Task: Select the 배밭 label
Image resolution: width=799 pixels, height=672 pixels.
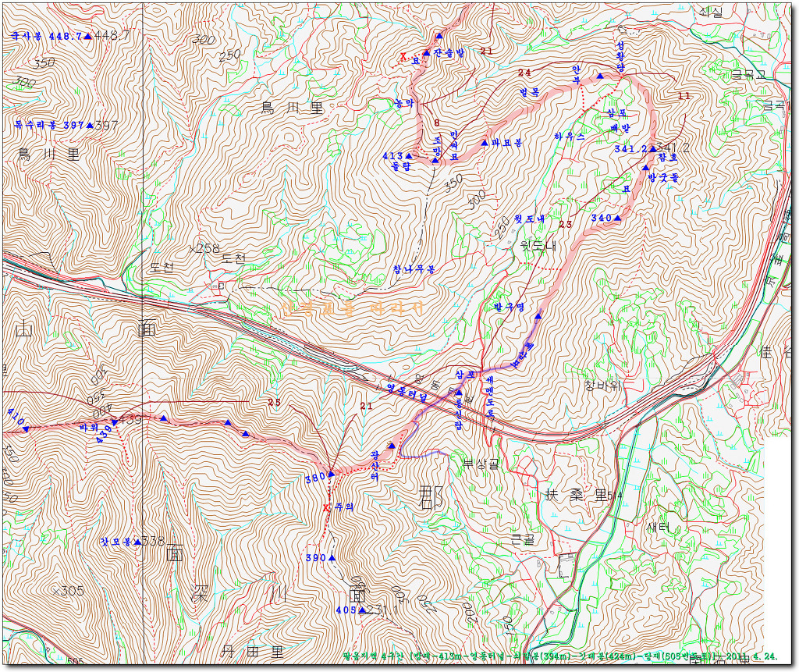Action: [x=620, y=127]
